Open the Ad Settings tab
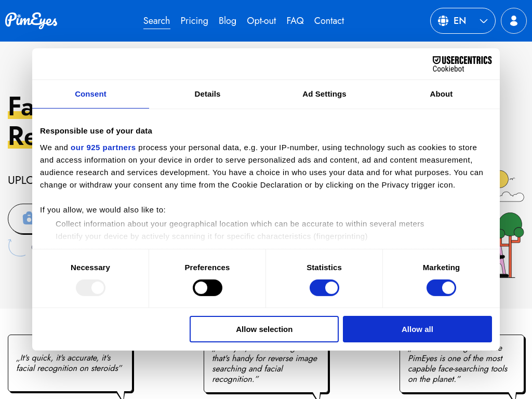Image resolution: width=532 pixels, height=399 pixels. (324, 94)
